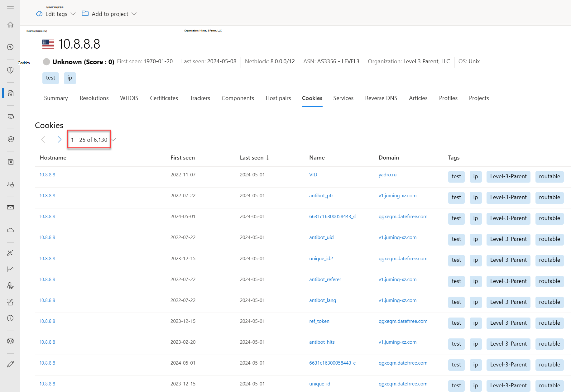
Task: Click the Level-3-Parent tag in VID row
Action: click(508, 177)
